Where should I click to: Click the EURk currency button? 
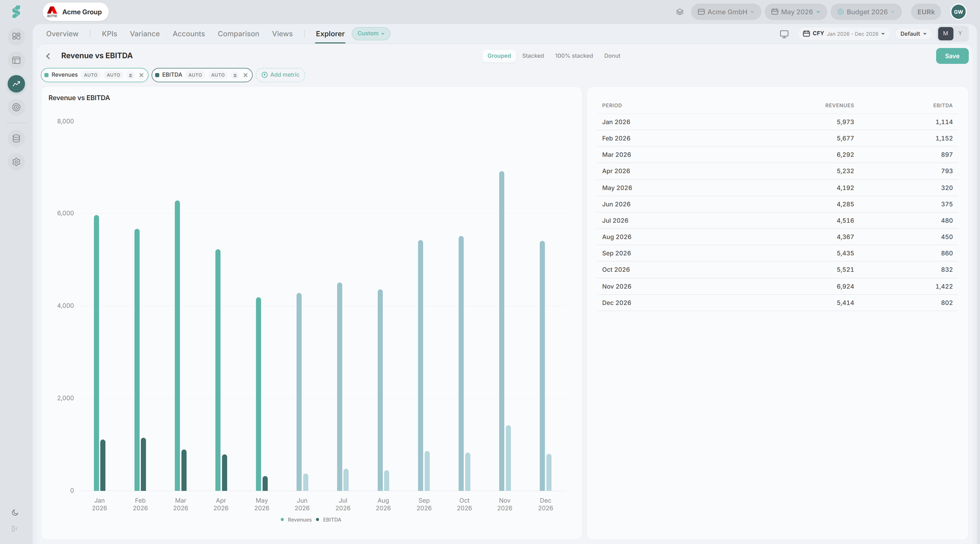pyautogui.click(x=926, y=12)
